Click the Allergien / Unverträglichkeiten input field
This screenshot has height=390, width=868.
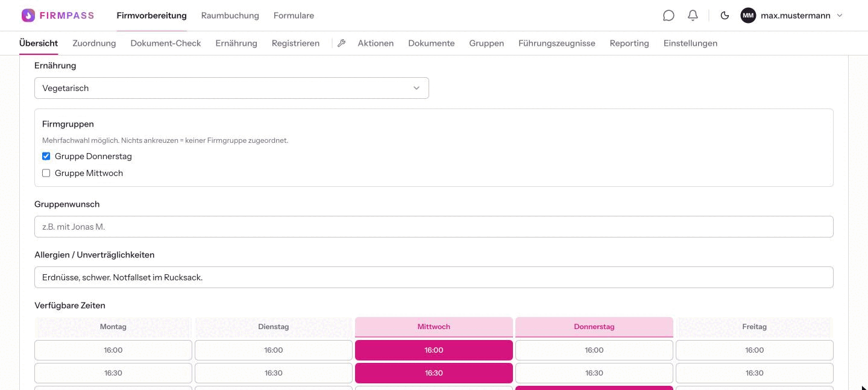click(x=434, y=277)
